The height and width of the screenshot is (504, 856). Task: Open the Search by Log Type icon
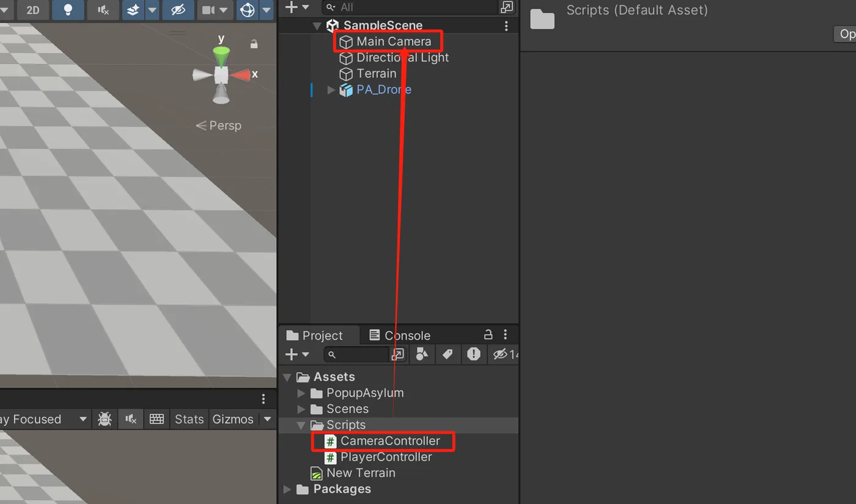[x=474, y=354]
